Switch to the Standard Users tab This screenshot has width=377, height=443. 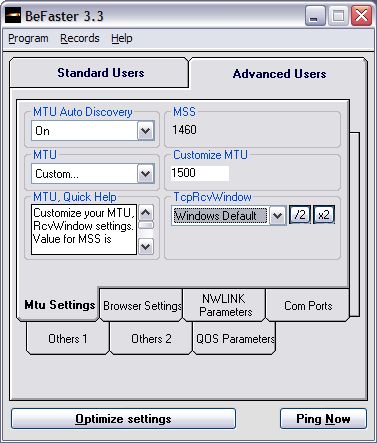pyautogui.click(x=99, y=73)
